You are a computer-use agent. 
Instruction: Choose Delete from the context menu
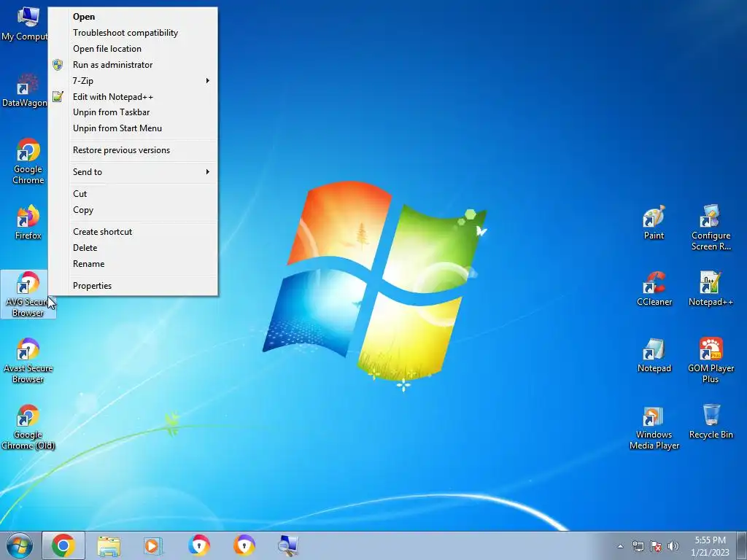click(133, 248)
